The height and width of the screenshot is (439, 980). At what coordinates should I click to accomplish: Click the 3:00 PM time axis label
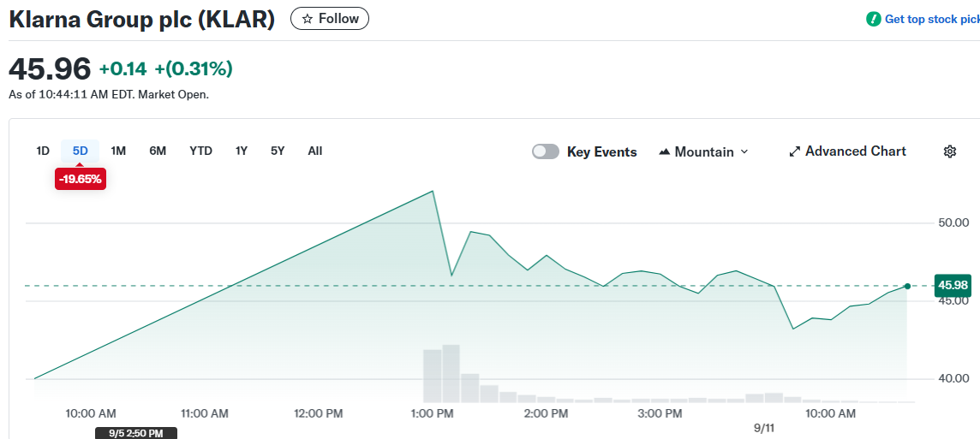tap(659, 413)
